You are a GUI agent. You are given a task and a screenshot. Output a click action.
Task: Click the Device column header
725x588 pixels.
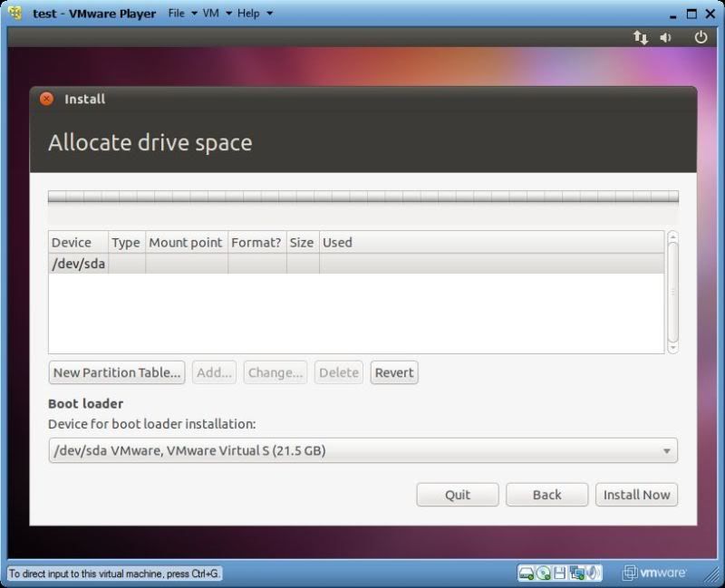coord(78,242)
